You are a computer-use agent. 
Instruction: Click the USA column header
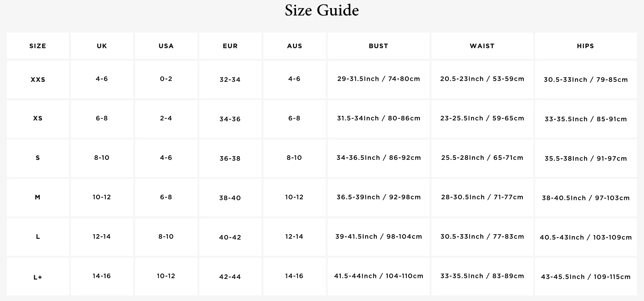tap(166, 46)
